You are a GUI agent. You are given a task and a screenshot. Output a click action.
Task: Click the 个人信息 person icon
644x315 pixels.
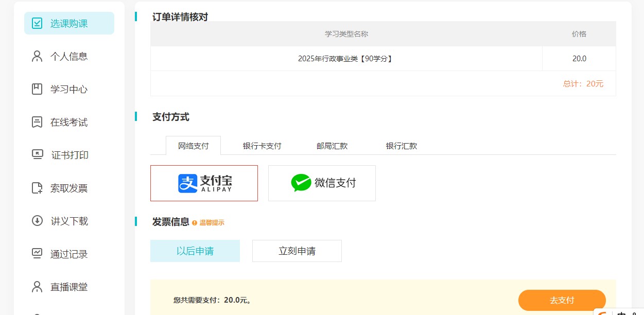[x=37, y=56]
